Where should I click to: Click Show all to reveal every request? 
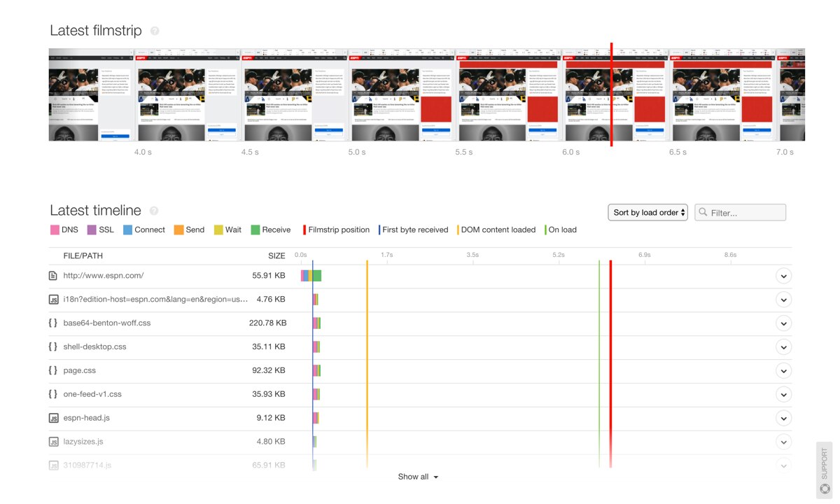[x=418, y=477]
